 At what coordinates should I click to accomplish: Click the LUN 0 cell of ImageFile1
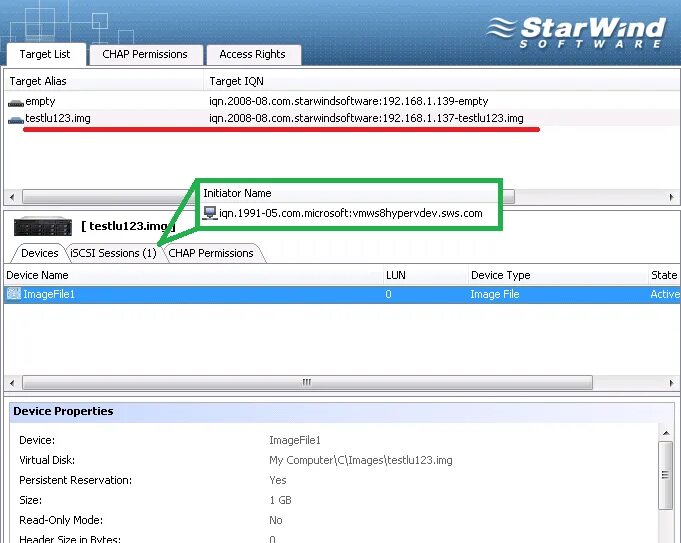(388, 295)
